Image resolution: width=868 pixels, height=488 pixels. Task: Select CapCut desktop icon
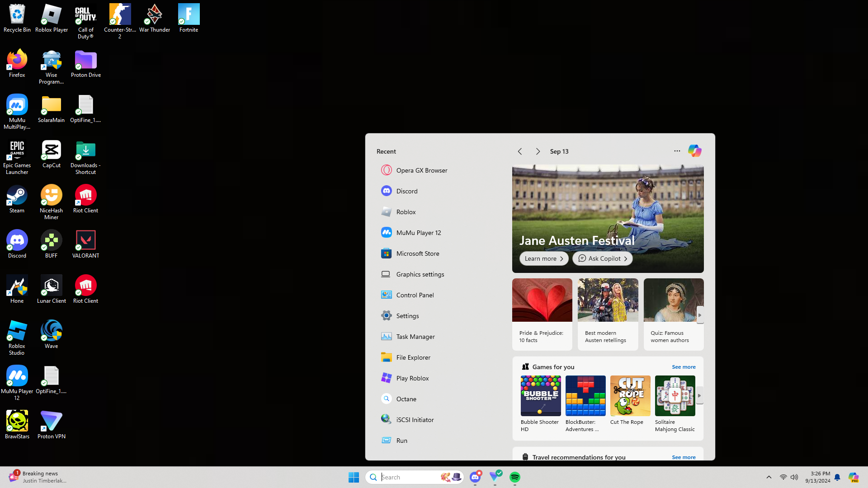pos(52,154)
